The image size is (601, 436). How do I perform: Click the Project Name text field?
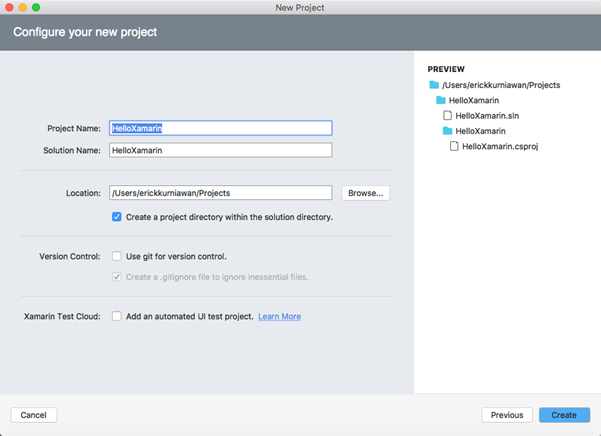[220, 129]
